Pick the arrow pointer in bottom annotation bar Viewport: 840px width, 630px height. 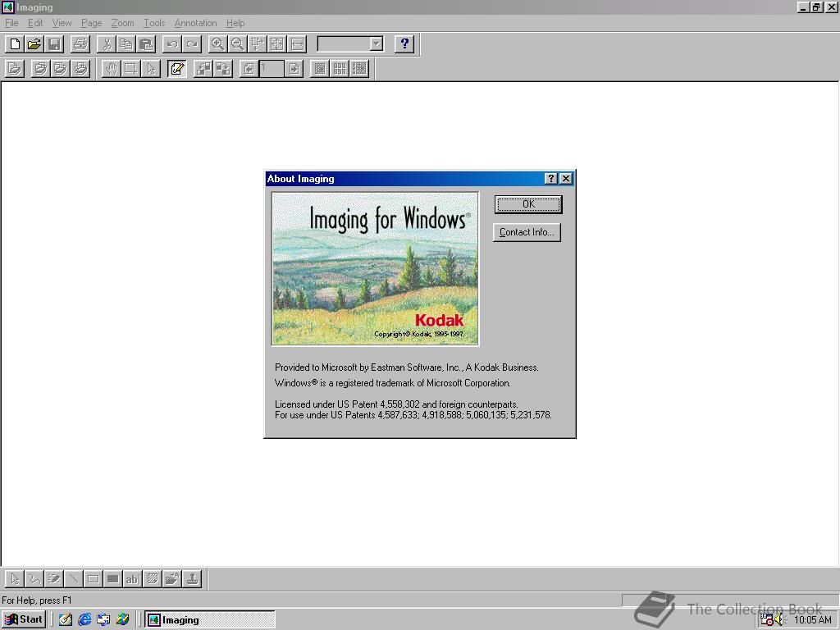(15, 579)
